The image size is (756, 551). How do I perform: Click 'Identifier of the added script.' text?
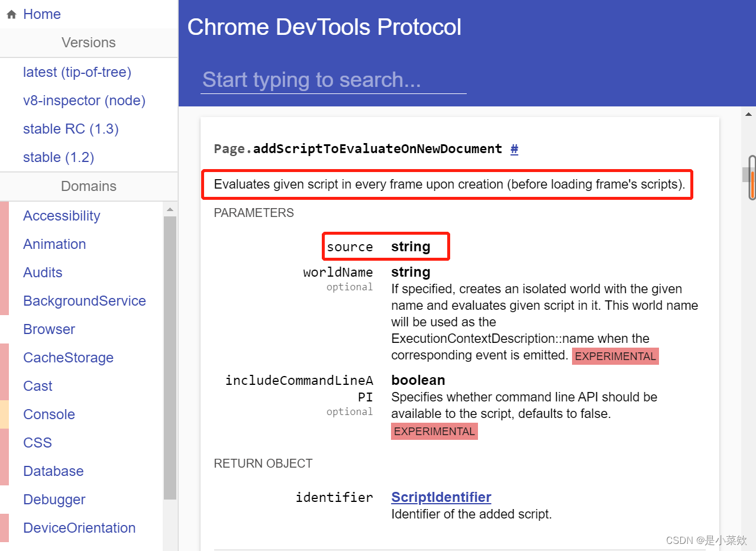(471, 514)
